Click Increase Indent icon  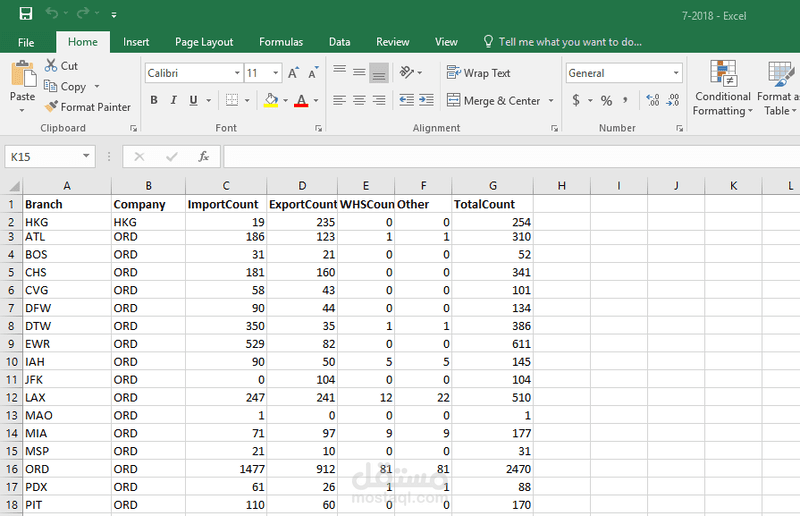[426, 100]
